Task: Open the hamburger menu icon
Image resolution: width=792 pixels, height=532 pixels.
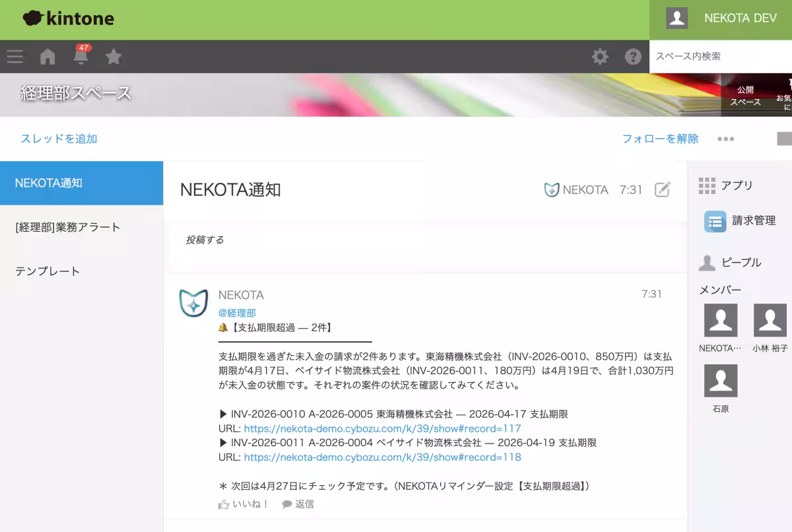Action: tap(15, 57)
